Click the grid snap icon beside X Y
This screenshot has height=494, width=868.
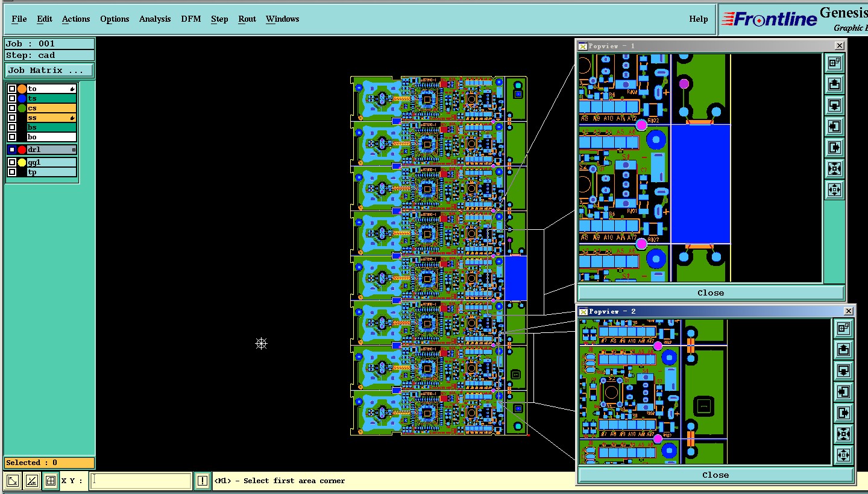click(51, 481)
